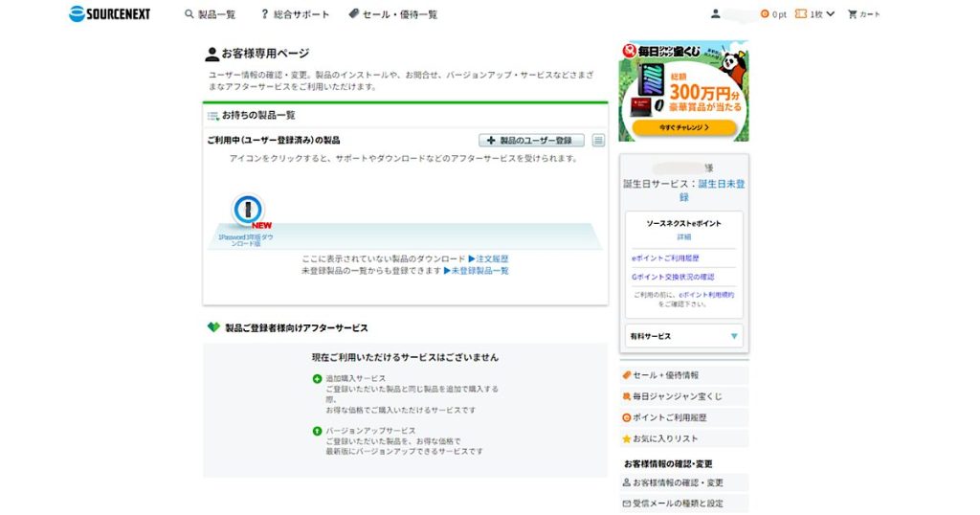
Task: Open お客様情報の確認・変更 sidebar item
Action: [683, 483]
